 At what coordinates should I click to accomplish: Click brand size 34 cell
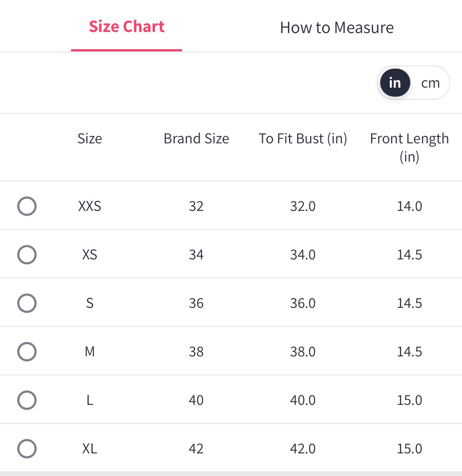(x=196, y=255)
